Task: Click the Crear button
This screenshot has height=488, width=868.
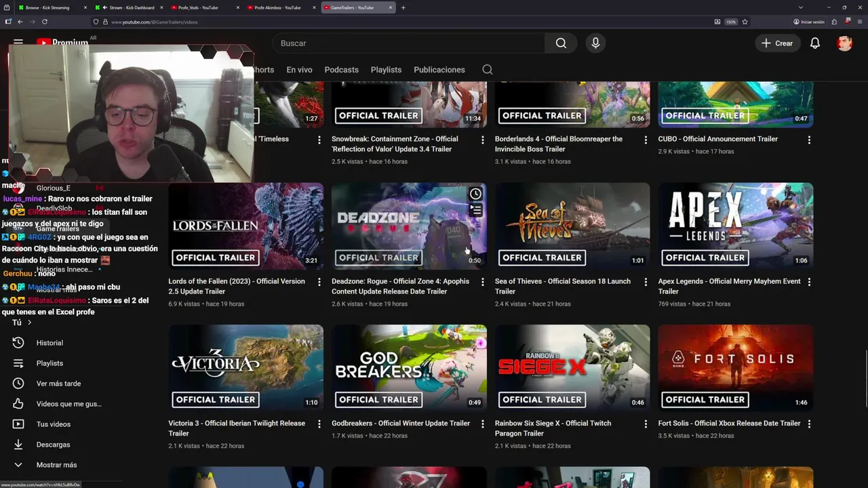Action: point(777,43)
